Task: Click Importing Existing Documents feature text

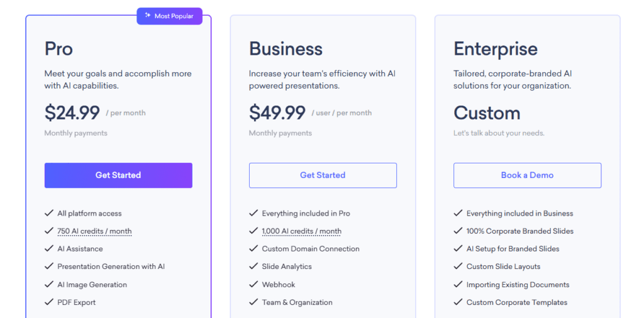Action: coord(518,285)
